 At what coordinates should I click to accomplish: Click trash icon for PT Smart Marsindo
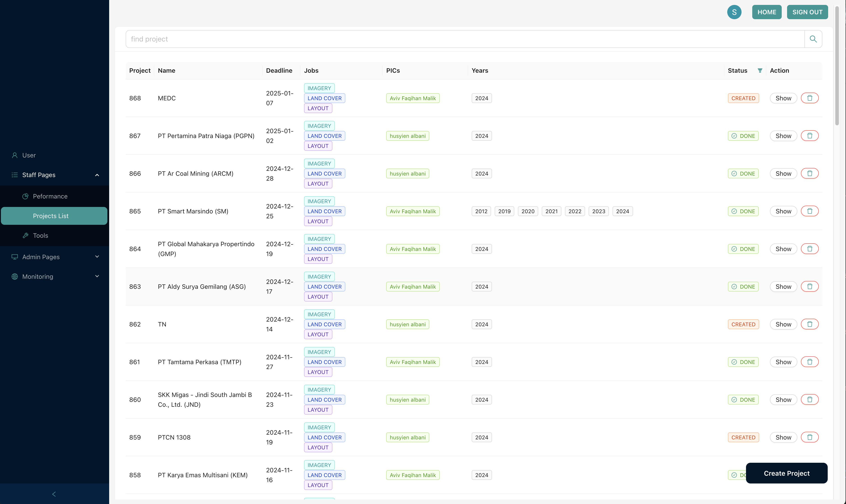pos(810,211)
